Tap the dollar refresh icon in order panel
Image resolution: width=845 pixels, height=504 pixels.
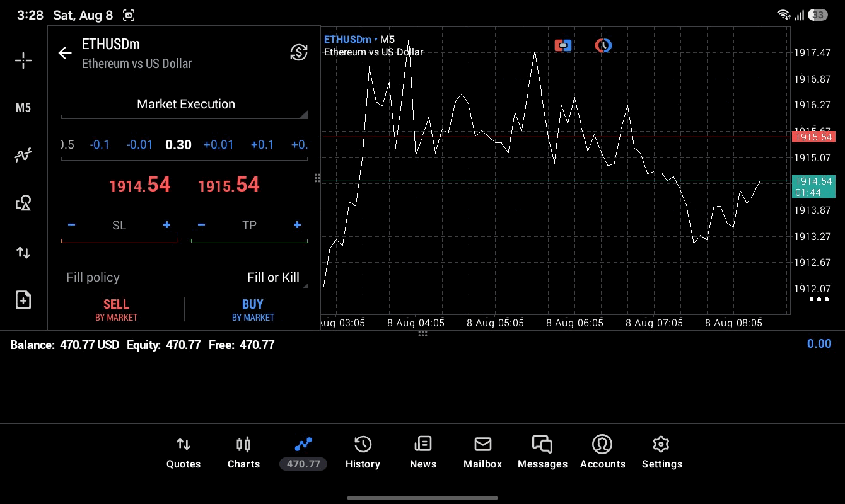point(299,52)
